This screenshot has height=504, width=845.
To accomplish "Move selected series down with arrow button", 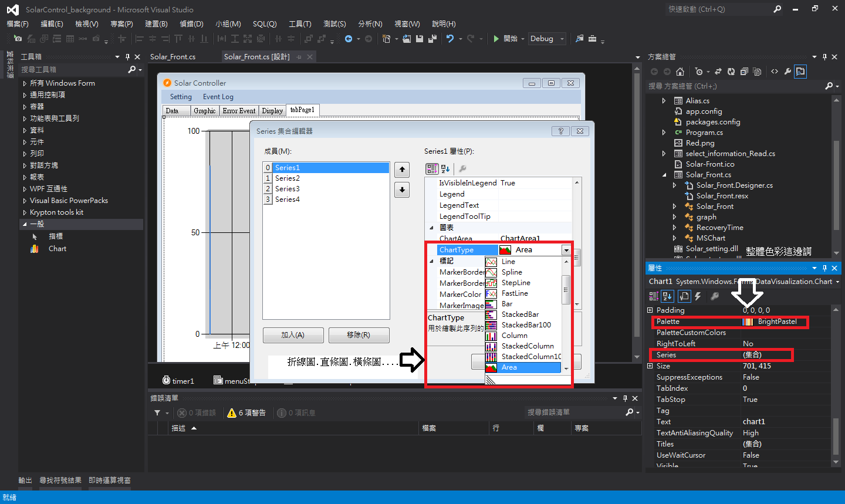I will click(402, 190).
